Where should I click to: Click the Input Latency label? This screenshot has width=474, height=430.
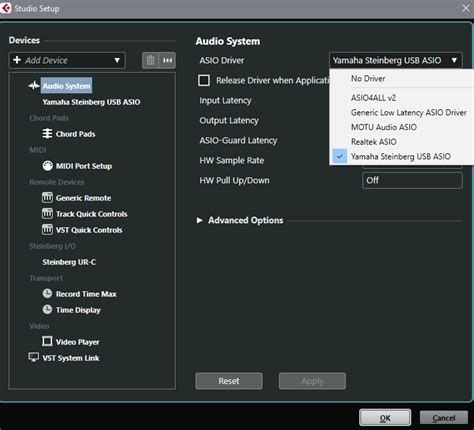tap(225, 100)
